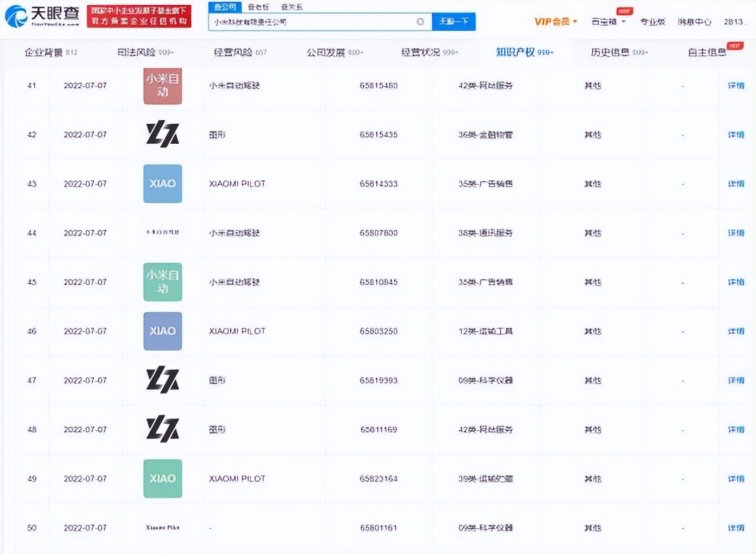This screenshot has height=554, width=756.
Task: Select registration number 65803250
Action: pos(379,331)
